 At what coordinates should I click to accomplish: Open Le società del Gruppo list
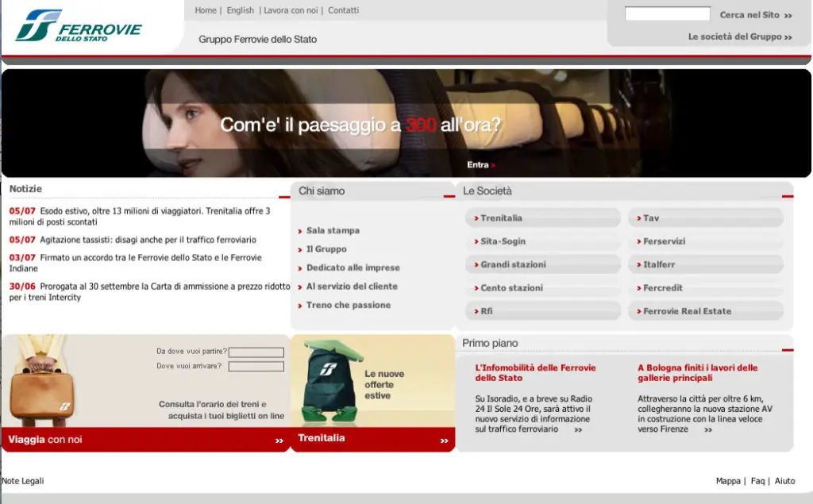[x=740, y=37]
